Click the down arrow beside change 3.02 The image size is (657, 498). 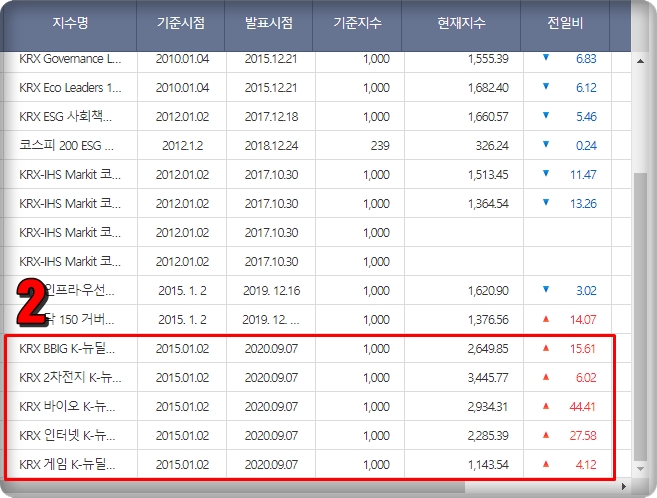(546, 289)
